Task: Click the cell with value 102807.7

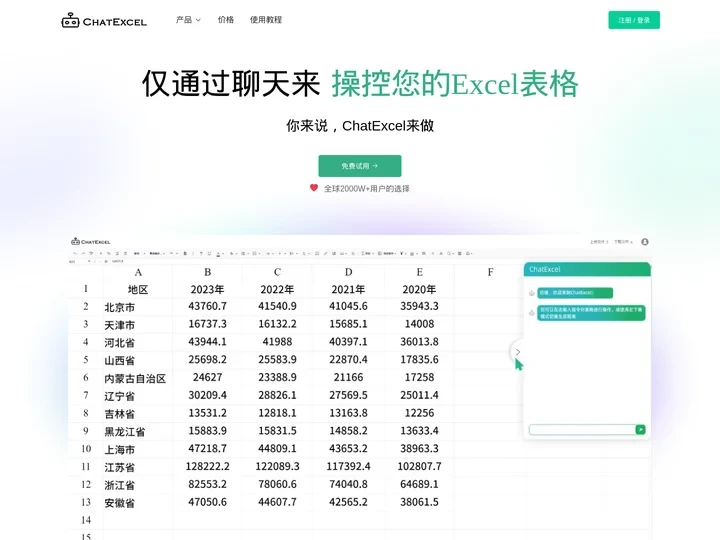Action: click(x=419, y=467)
